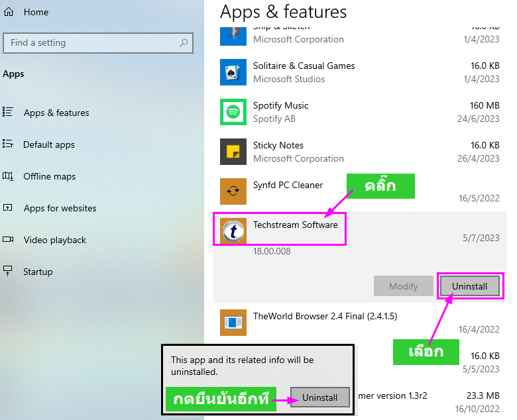
Task: Open Startup settings
Action: (x=38, y=272)
